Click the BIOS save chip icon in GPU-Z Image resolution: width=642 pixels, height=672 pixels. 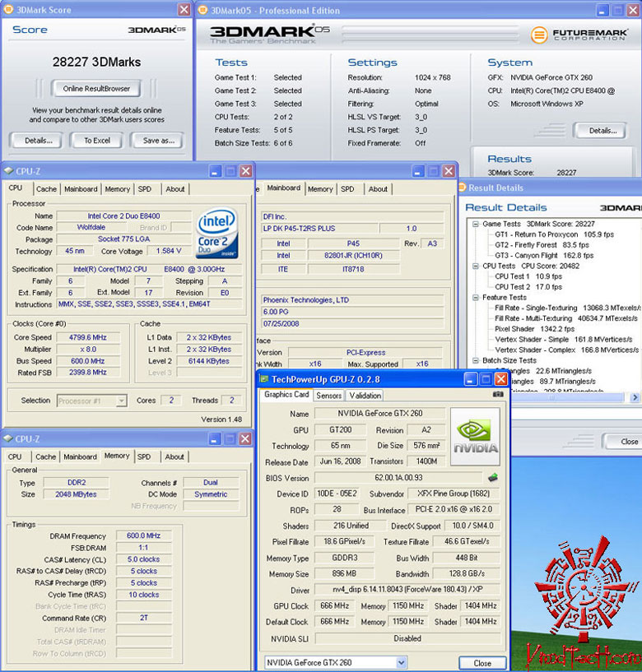493,477
